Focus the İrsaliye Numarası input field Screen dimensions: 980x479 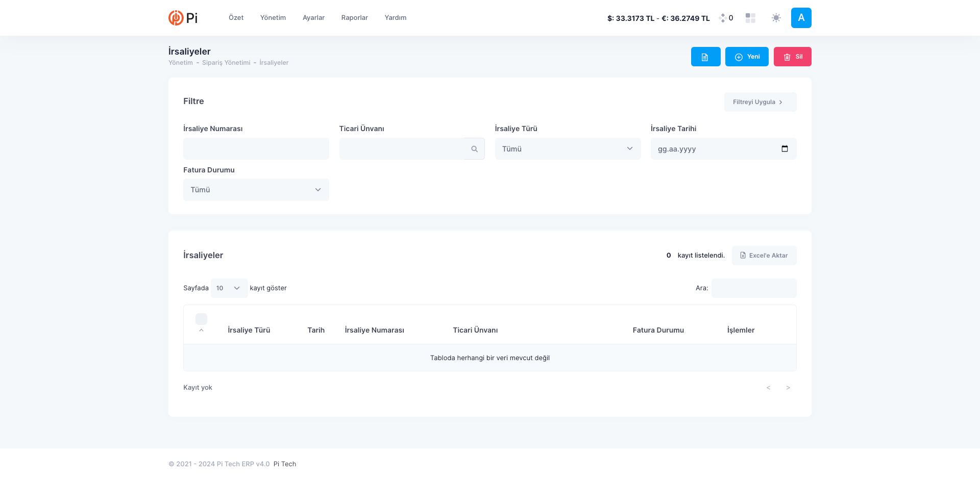(256, 149)
